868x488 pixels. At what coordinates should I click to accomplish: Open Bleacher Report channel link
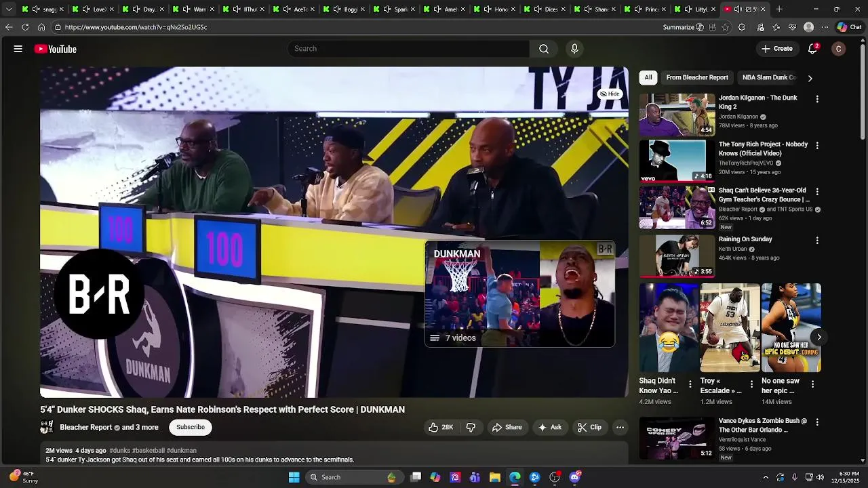tap(85, 427)
